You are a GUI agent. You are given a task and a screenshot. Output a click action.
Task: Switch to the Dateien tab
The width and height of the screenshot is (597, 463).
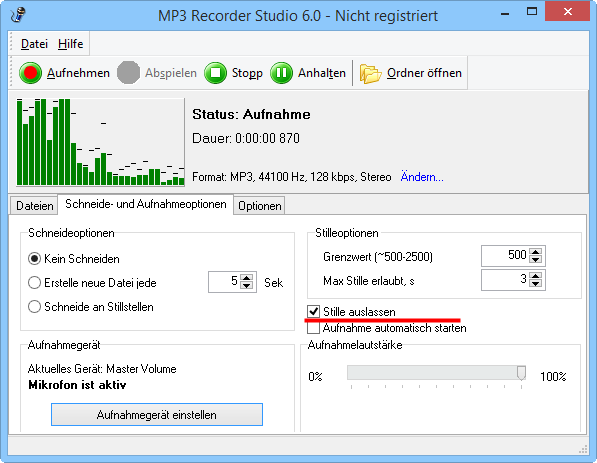34,206
